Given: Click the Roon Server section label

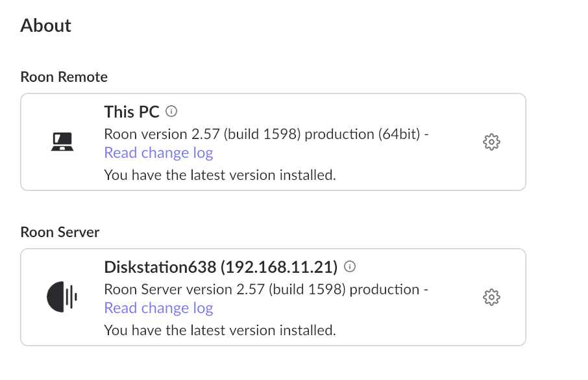Looking at the screenshot, I should tap(60, 233).
